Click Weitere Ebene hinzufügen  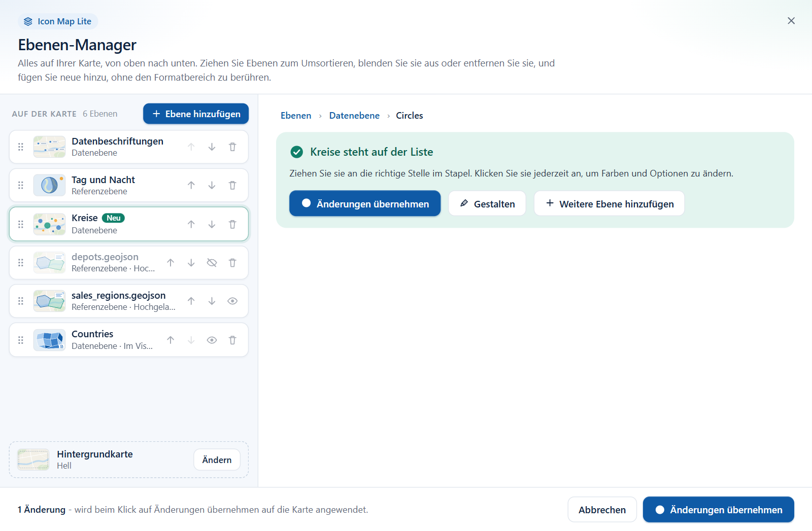click(x=610, y=203)
